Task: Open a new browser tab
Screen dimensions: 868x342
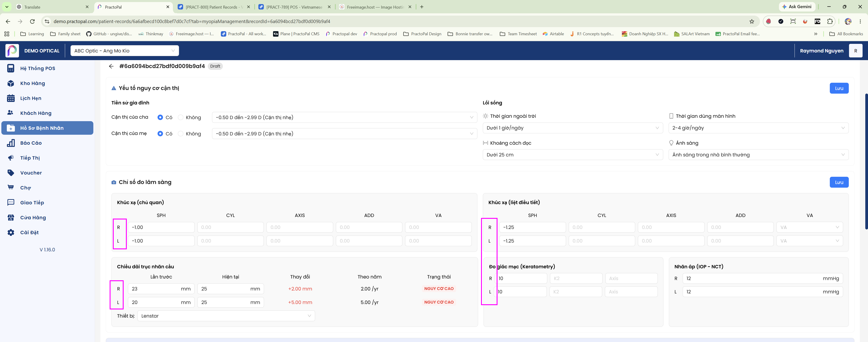Action: (x=422, y=7)
